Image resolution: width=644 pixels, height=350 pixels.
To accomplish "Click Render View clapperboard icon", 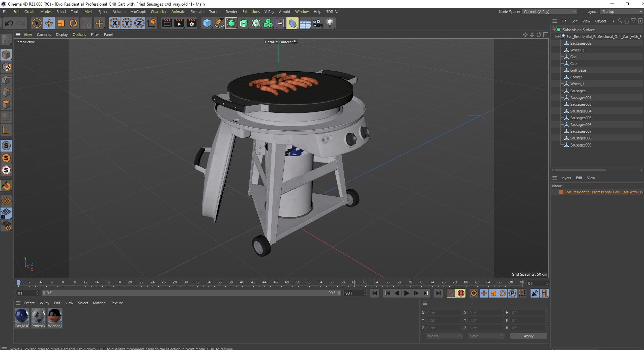I will coord(167,23).
